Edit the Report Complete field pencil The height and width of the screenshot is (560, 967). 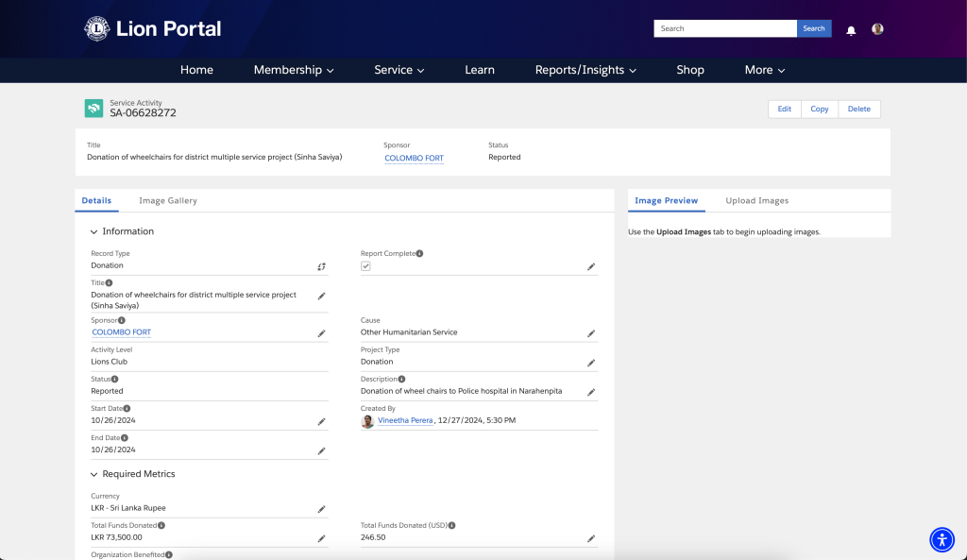[x=591, y=266]
